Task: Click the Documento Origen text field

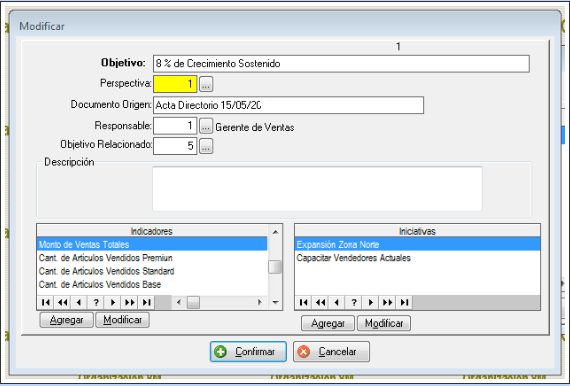Action: tap(289, 105)
